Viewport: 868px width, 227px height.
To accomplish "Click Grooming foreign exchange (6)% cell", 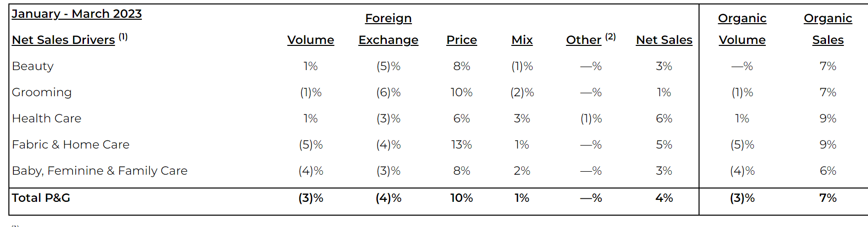I will click(x=388, y=92).
